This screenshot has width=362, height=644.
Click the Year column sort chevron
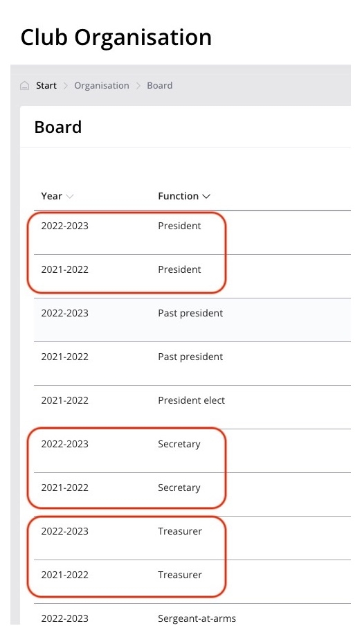tap(70, 197)
